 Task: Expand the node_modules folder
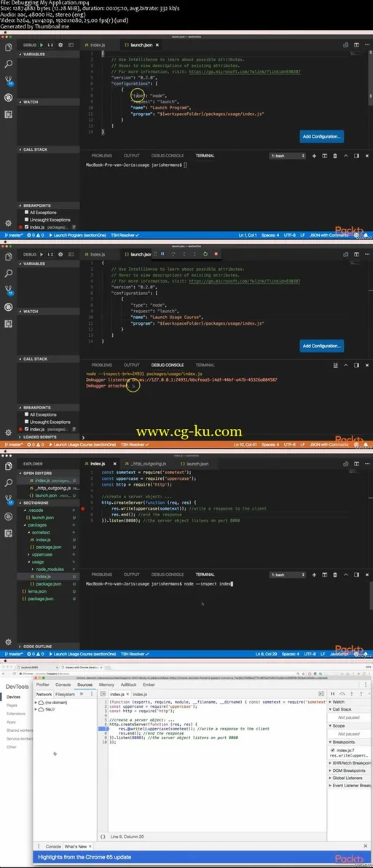click(50, 569)
